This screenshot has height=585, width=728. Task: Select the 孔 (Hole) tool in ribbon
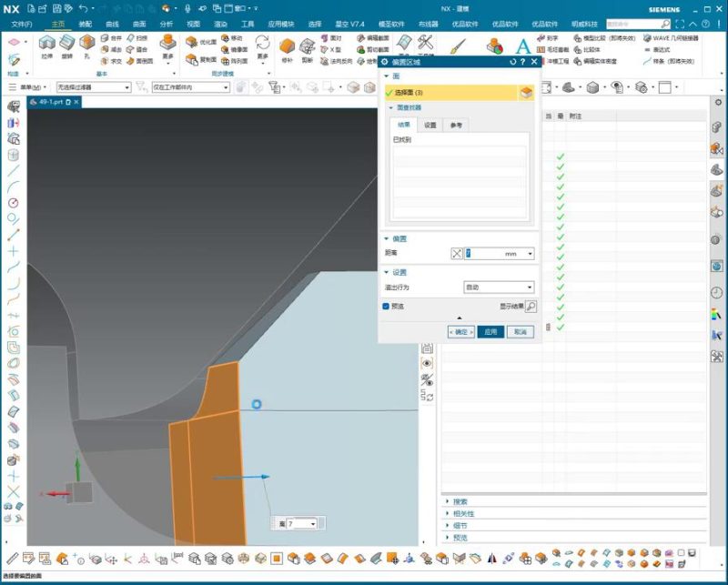[x=87, y=44]
